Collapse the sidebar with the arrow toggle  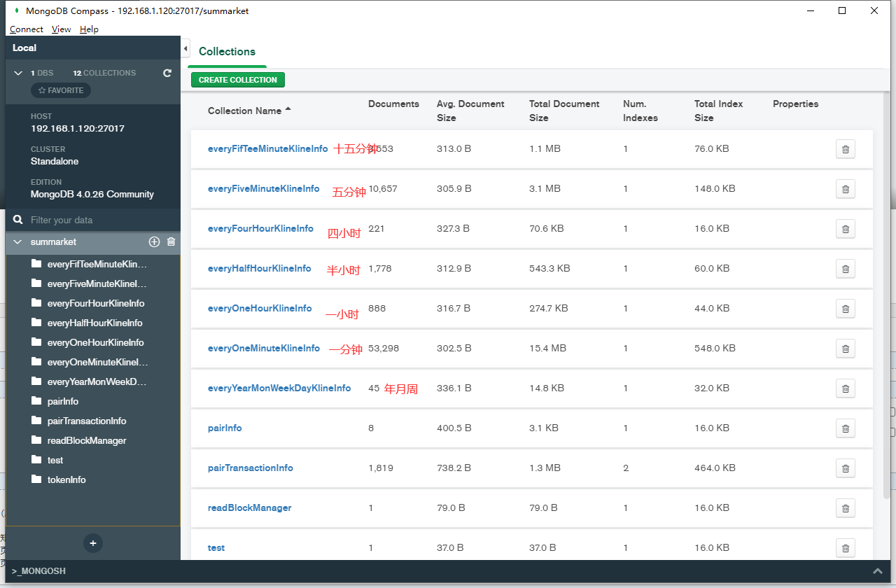[x=185, y=48]
